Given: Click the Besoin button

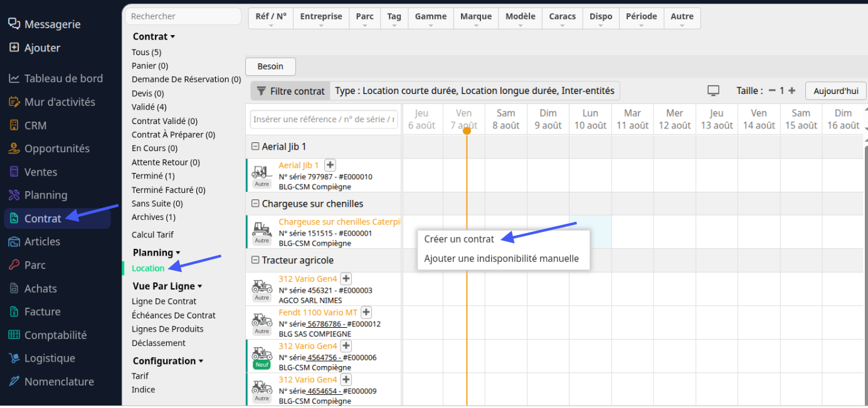Looking at the screenshot, I should 270,66.
